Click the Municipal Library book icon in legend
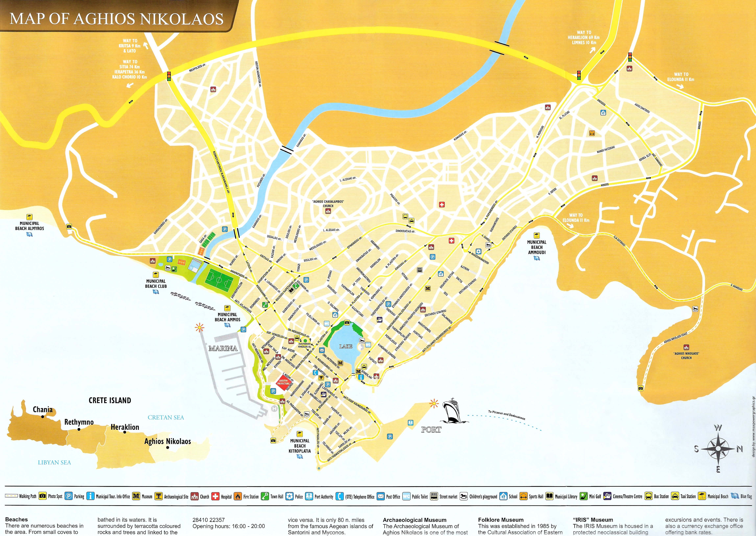The width and height of the screenshot is (756, 536). point(550,496)
